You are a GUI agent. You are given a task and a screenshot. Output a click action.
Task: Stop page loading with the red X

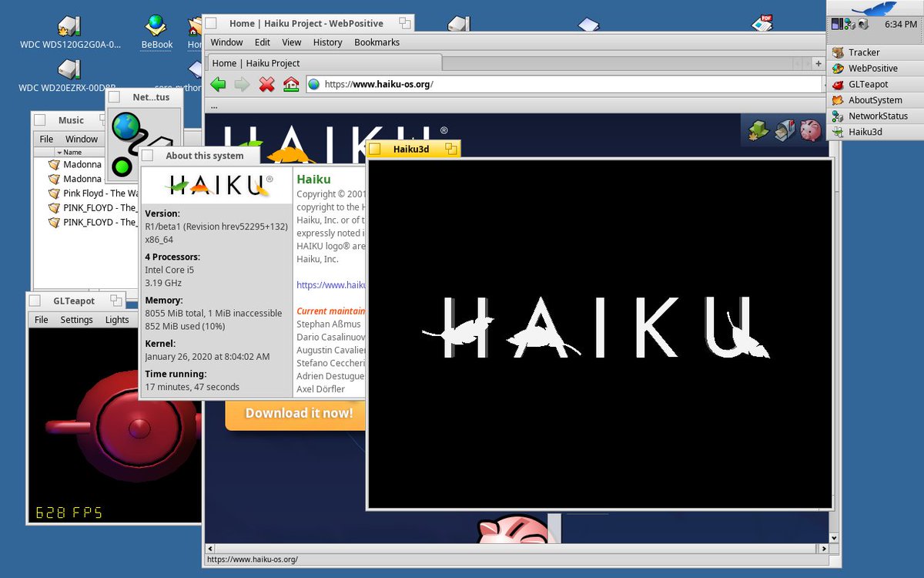(x=266, y=84)
